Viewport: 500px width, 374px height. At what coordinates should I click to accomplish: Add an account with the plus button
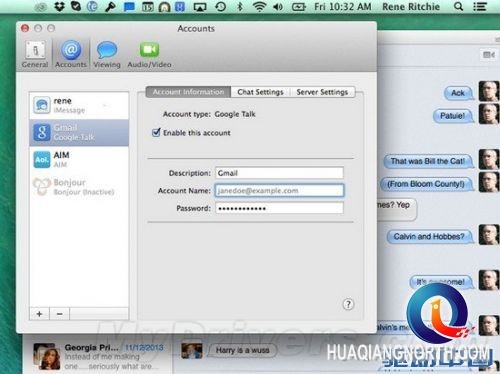[39, 314]
